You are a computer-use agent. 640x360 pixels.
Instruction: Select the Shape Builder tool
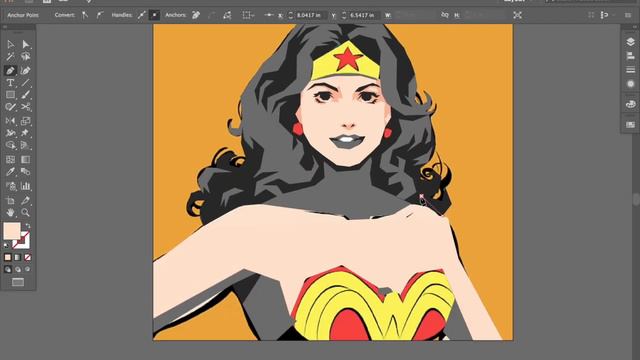coord(10,145)
